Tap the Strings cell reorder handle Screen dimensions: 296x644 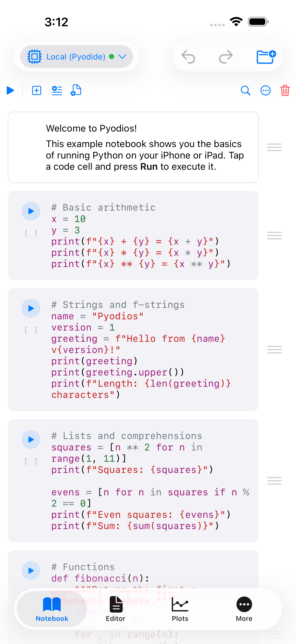point(274,349)
